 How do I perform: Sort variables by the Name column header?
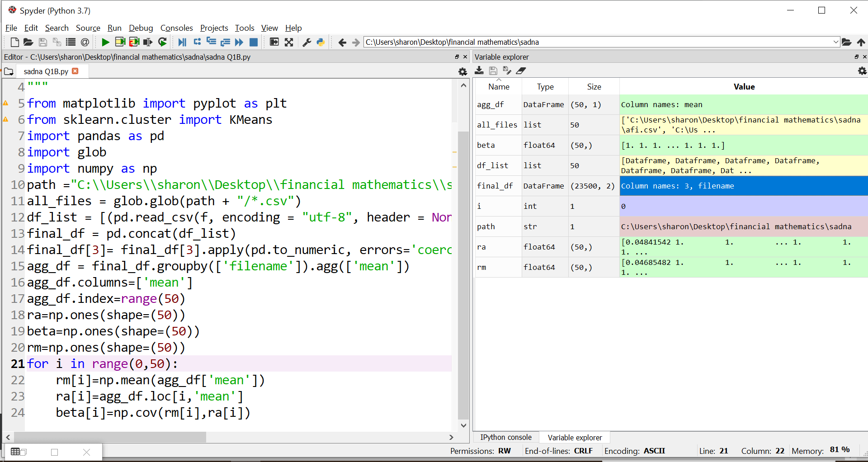(499, 87)
